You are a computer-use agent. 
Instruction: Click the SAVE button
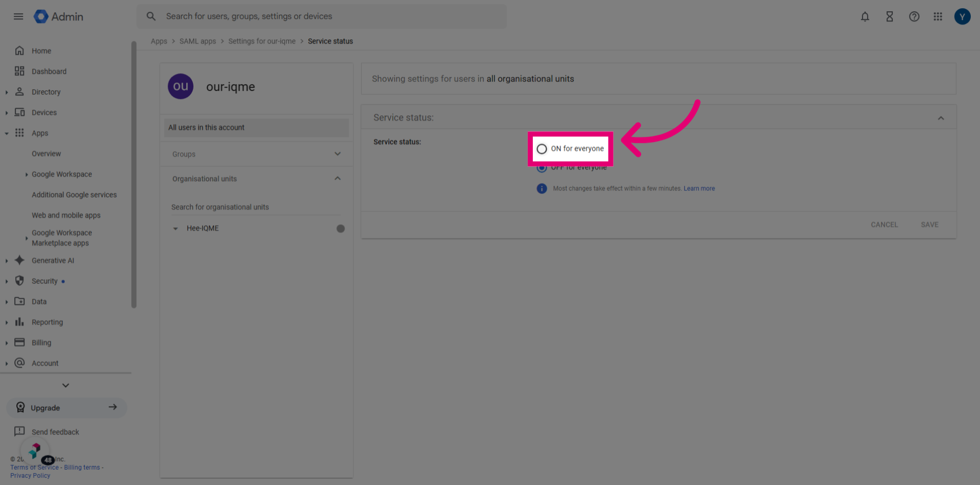click(929, 225)
